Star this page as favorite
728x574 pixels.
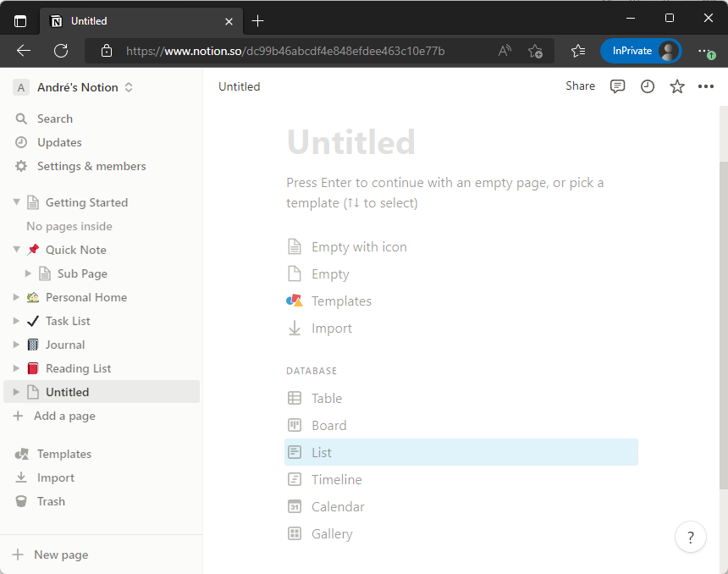point(677,86)
